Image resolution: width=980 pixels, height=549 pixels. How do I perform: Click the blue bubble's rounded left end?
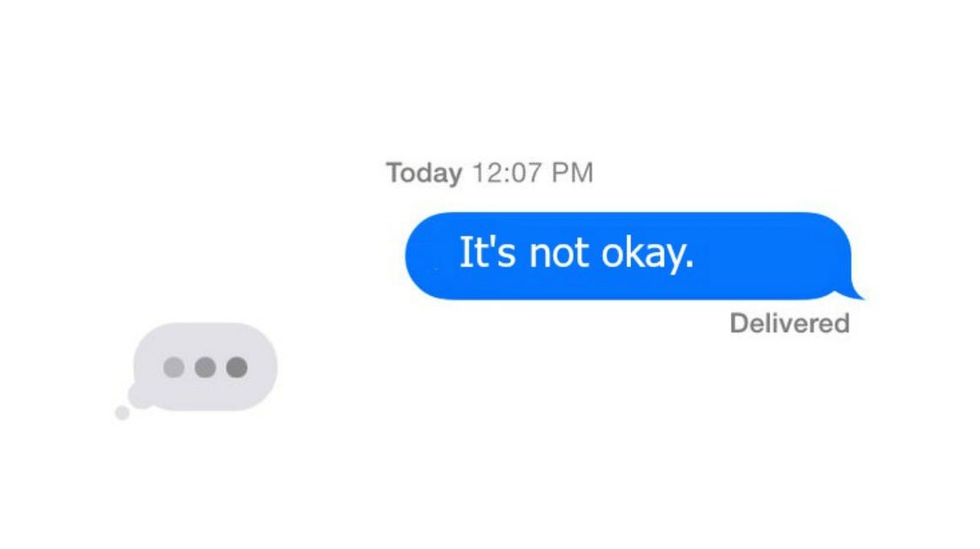(x=428, y=256)
